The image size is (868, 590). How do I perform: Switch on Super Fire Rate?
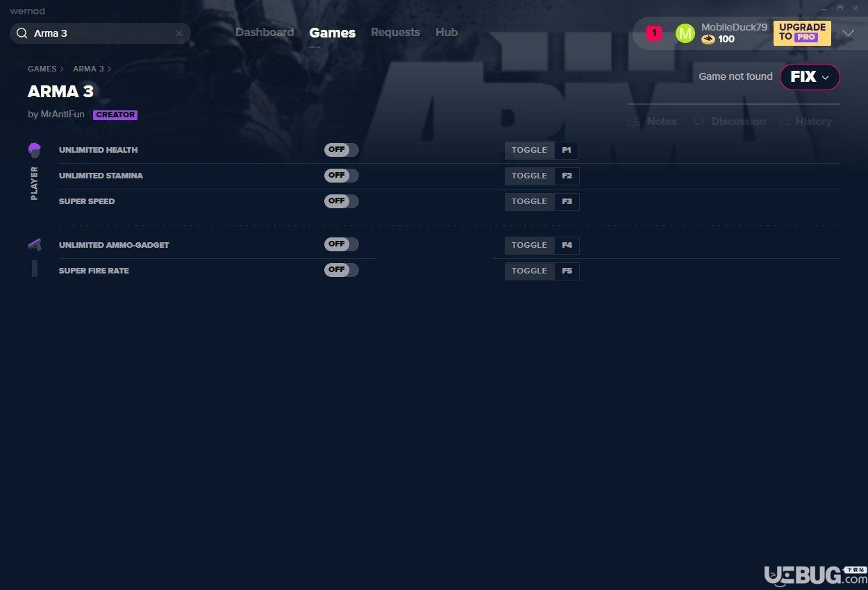tap(342, 270)
